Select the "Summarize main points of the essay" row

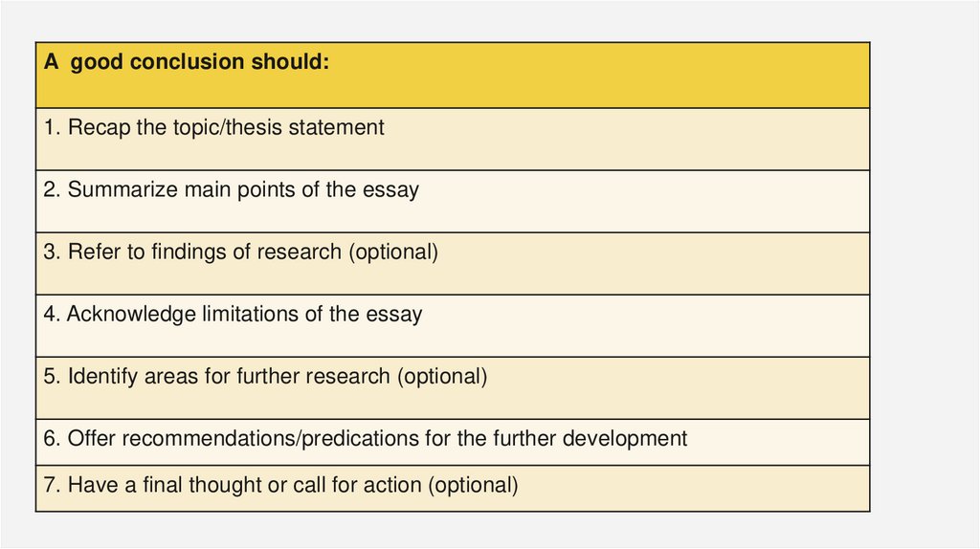[452, 201]
